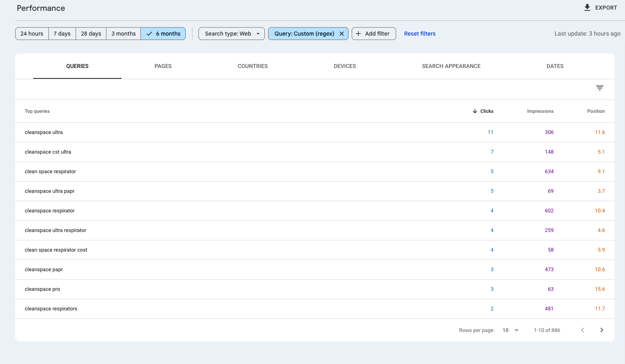Viewport: 625px width, 364px height.
Task: Open the table filter rows icon
Action: pyautogui.click(x=599, y=88)
